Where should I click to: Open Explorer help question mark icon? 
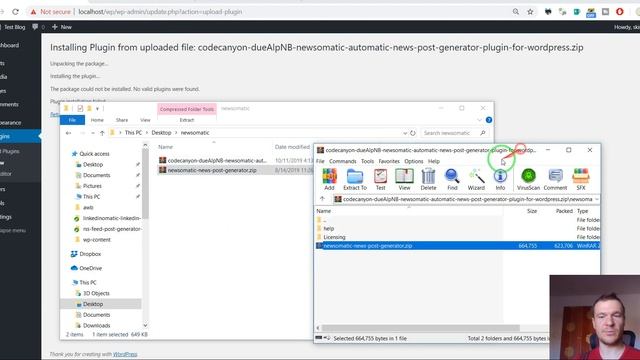[x=489, y=120]
